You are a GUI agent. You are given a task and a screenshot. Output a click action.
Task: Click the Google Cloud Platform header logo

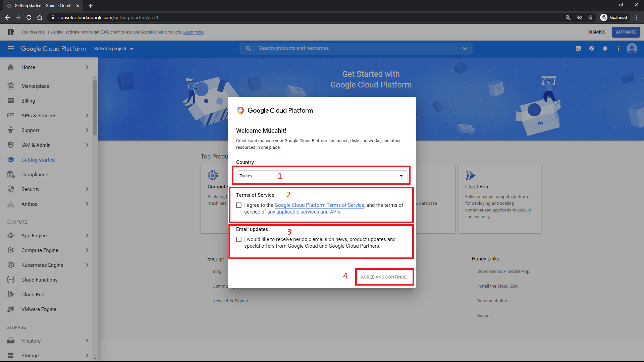click(53, 49)
